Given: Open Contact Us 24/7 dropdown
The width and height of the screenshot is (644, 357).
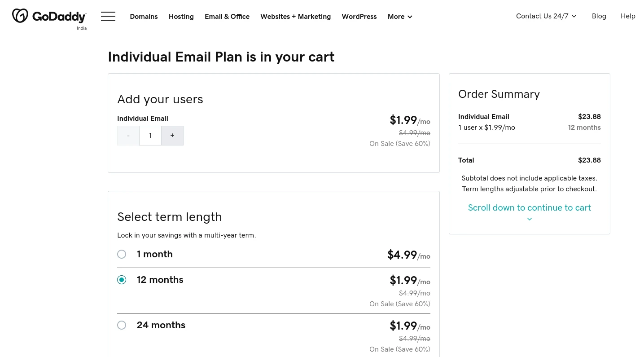Looking at the screenshot, I should 546,16.
